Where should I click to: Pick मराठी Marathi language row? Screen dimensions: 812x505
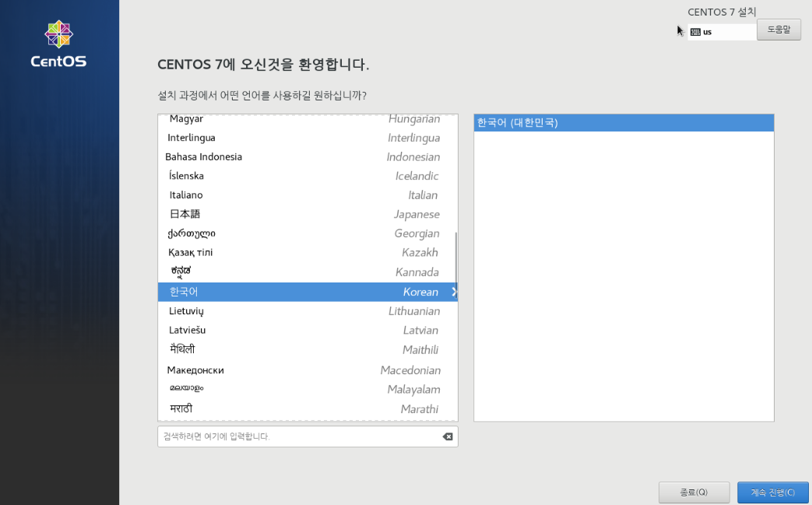point(308,409)
